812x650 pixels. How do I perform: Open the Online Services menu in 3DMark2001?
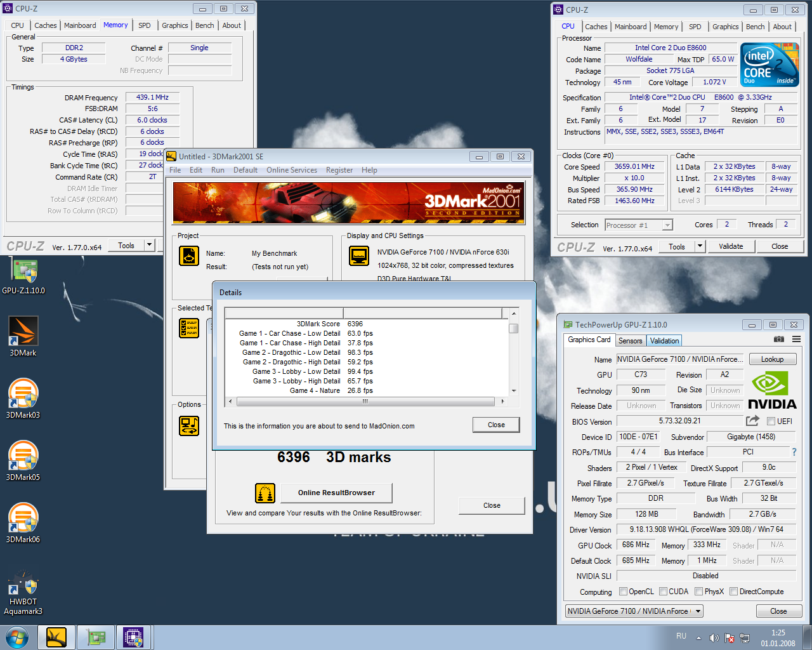[292, 170]
